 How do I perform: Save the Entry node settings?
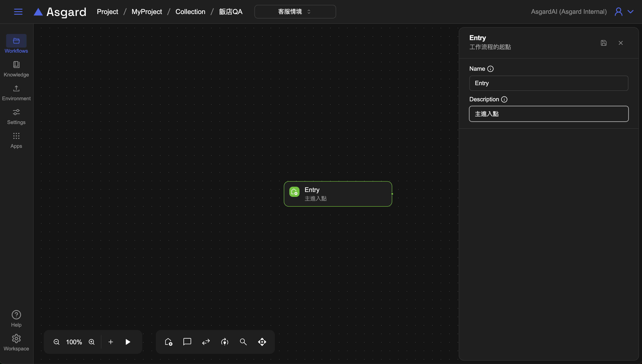coord(604,43)
